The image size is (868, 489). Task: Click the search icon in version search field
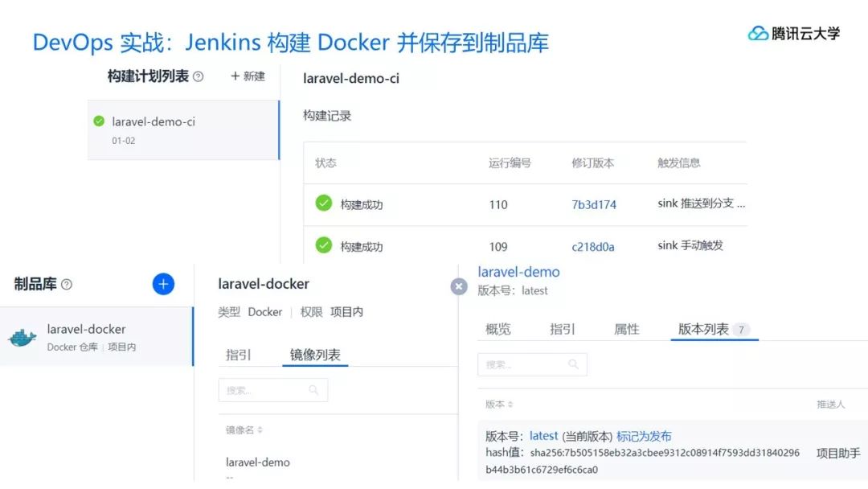click(574, 364)
